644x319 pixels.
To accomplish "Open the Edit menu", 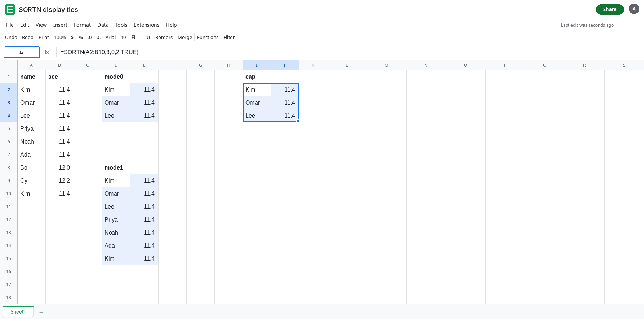I will pyautogui.click(x=25, y=25).
